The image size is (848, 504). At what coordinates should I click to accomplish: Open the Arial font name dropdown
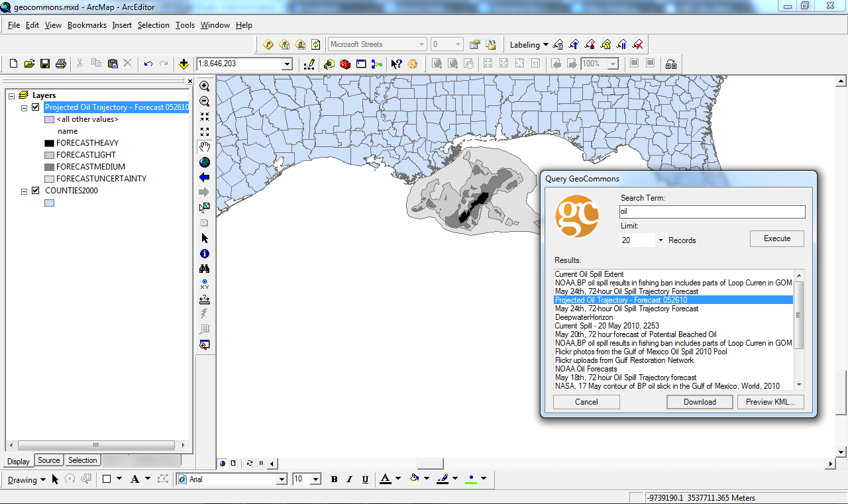[x=282, y=479]
